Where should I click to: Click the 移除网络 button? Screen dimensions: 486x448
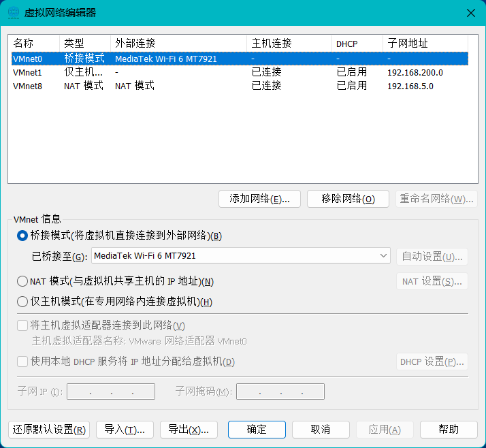[x=348, y=199]
